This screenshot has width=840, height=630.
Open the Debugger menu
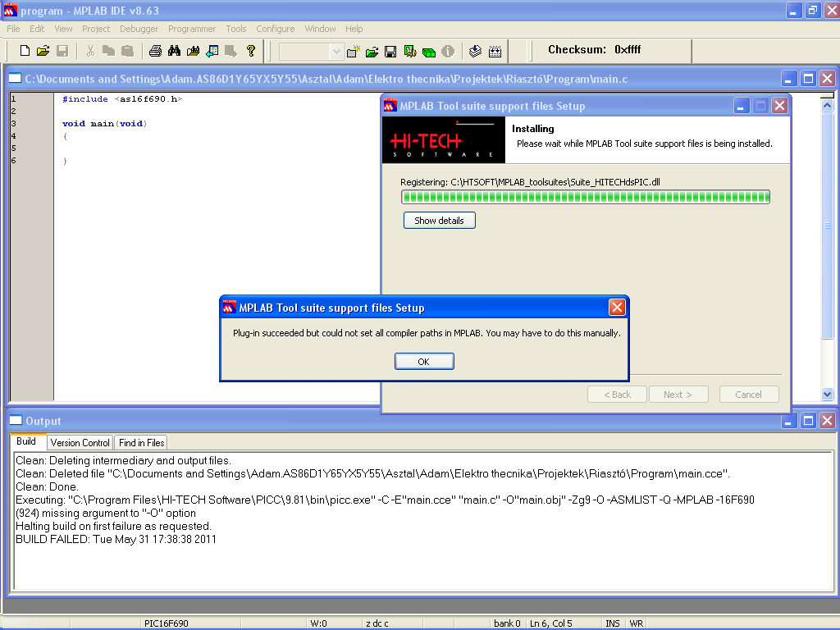tap(139, 29)
